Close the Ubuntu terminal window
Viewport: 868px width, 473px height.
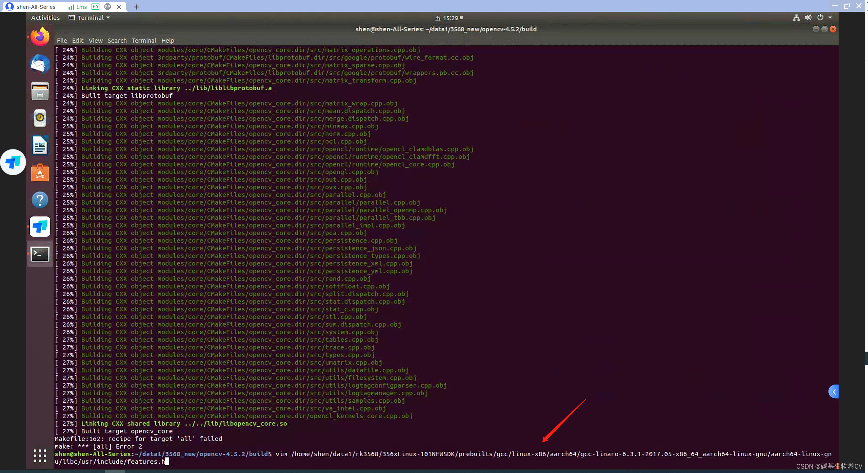coord(833,29)
